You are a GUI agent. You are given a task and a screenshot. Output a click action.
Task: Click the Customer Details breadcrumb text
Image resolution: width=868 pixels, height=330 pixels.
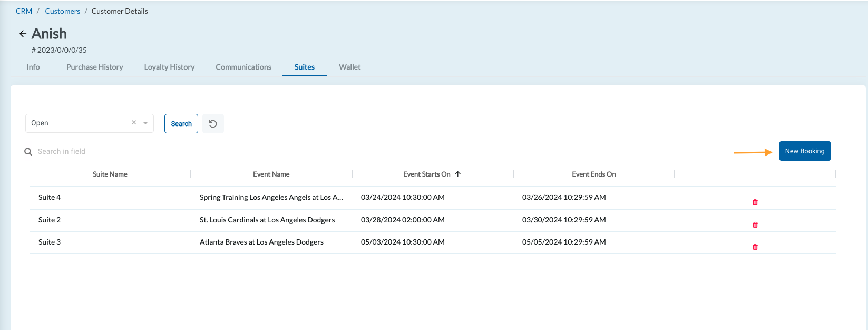tap(120, 11)
